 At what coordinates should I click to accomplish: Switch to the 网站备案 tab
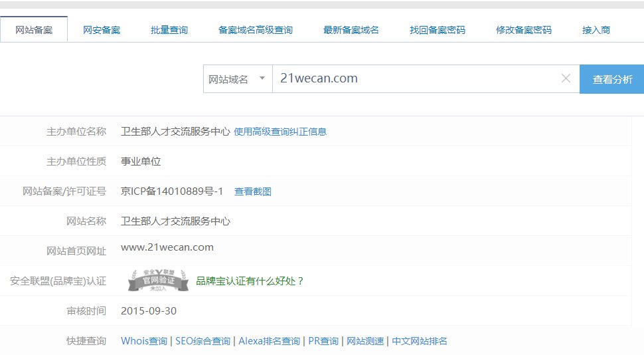click(34, 30)
